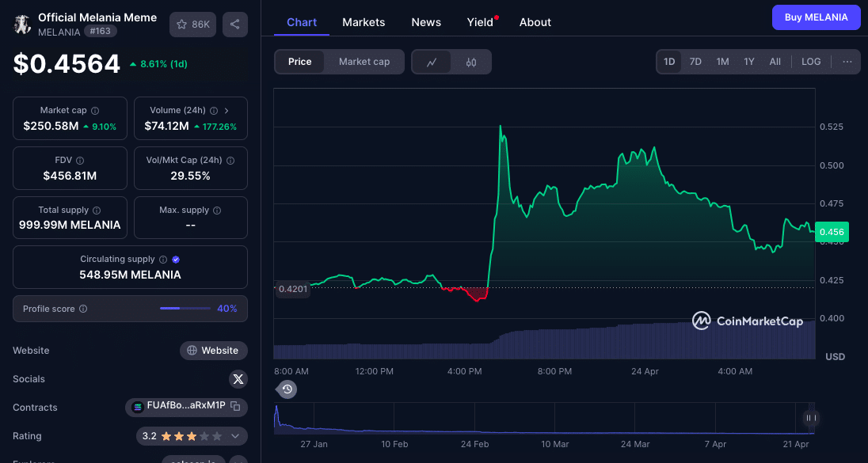Expand the Rating dropdown chevron

point(234,436)
